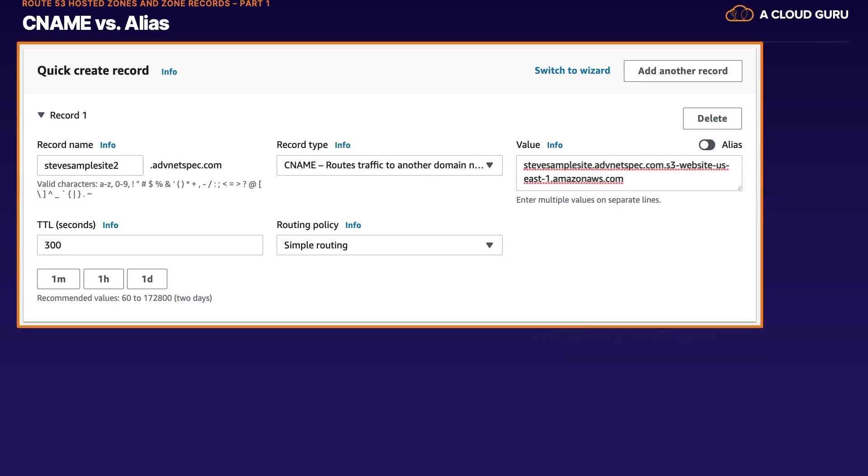Set TTL to 1d preset
Image resolution: width=868 pixels, height=476 pixels.
tap(147, 279)
